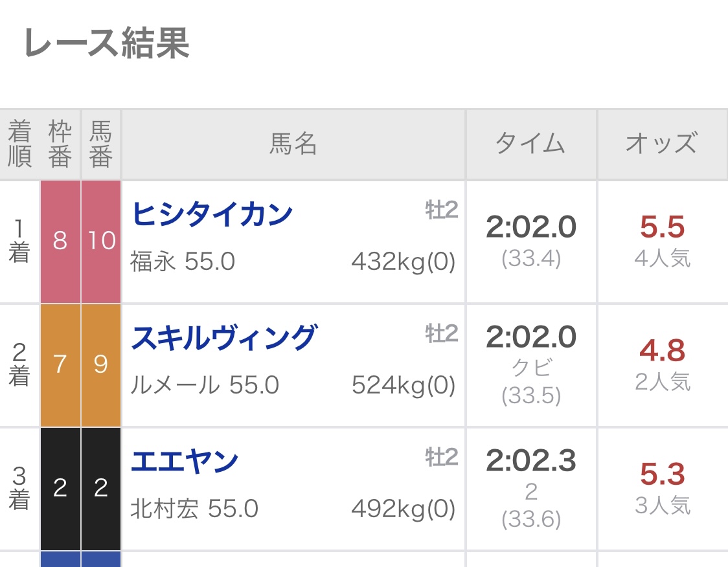Click the 馬番 column header
The width and height of the screenshot is (728, 567).
click(101, 144)
